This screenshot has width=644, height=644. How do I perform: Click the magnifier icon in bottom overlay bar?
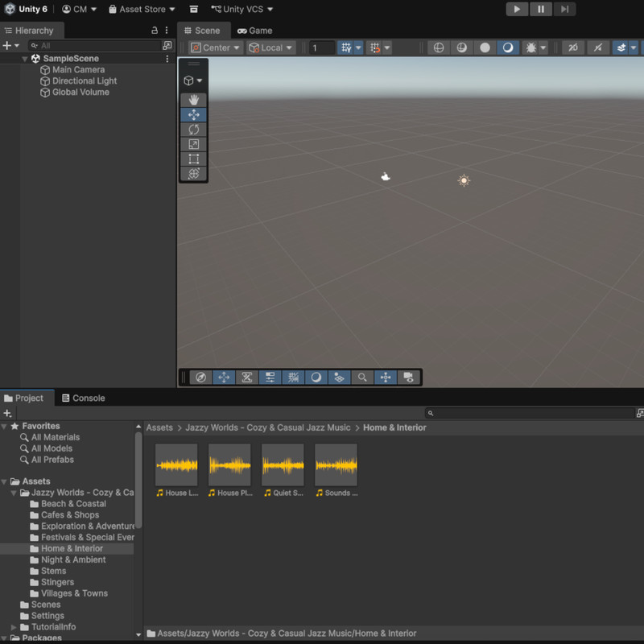[361, 378]
